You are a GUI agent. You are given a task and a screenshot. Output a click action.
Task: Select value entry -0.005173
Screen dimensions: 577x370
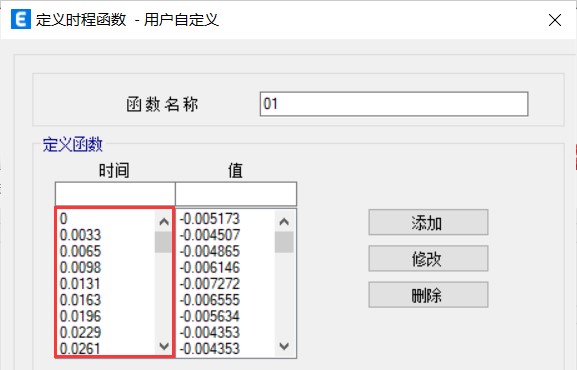[x=210, y=219]
